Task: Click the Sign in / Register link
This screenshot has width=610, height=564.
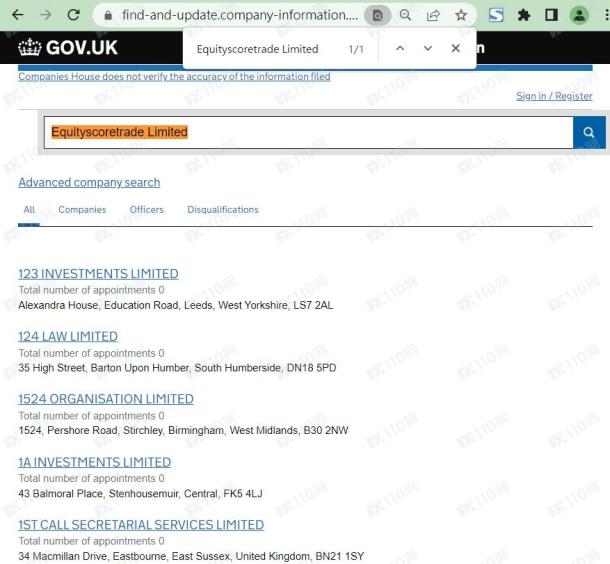Action: point(554,96)
